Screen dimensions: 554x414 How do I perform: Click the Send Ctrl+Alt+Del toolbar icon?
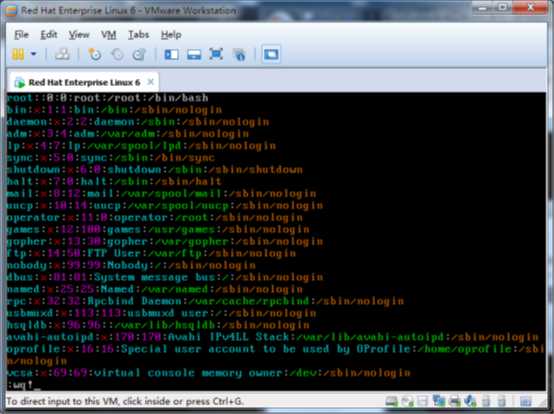[62, 54]
